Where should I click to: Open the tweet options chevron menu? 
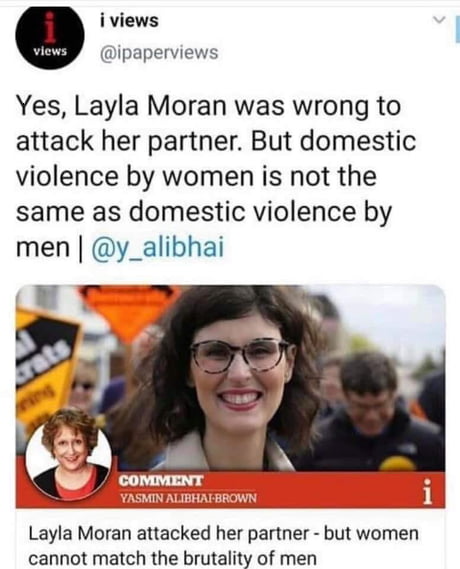click(x=439, y=20)
